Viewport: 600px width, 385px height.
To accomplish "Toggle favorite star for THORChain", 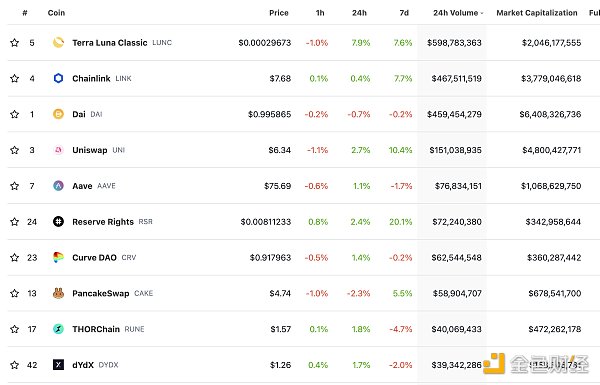I will (x=15, y=329).
